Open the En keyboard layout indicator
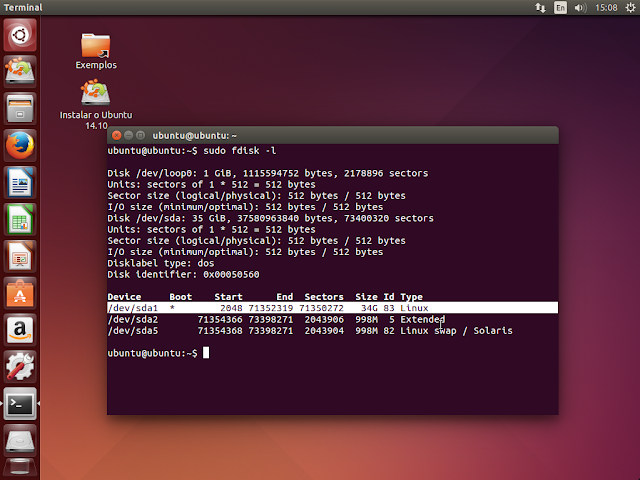 point(560,7)
